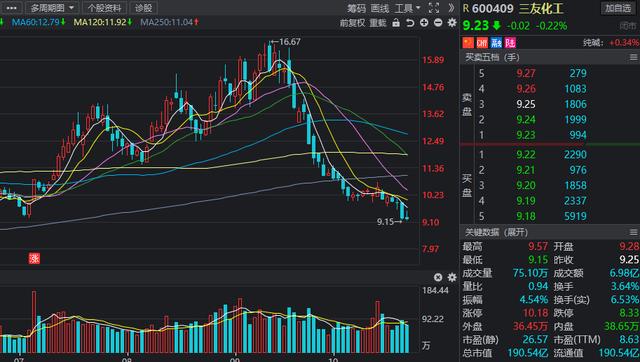Open the 买卖五档 panel menu icon
Image resolution: width=640 pixels, height=362 pixels.
click(633, 58)
